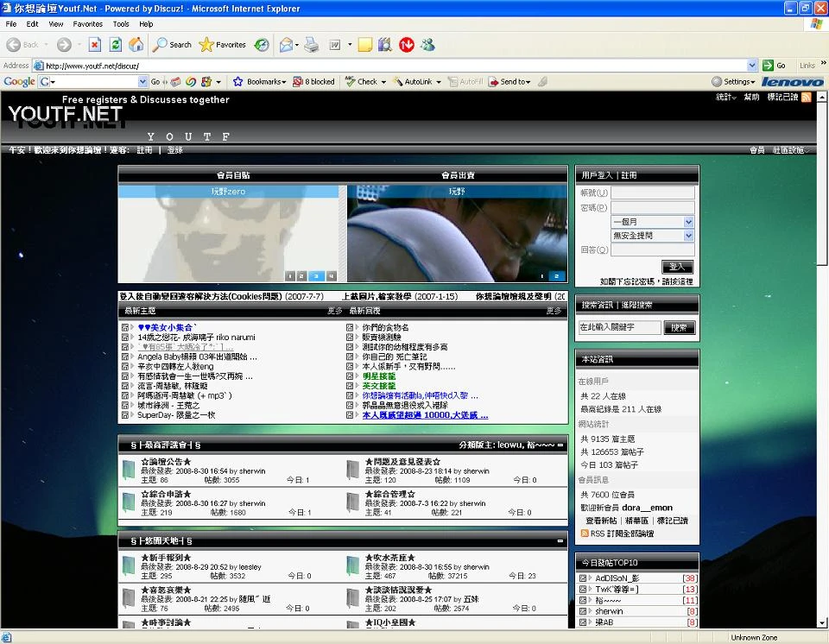Click the yellow note toolbar icon
Image resolution: width=829 pixels, height=644 pixels.
click(364, 45)
